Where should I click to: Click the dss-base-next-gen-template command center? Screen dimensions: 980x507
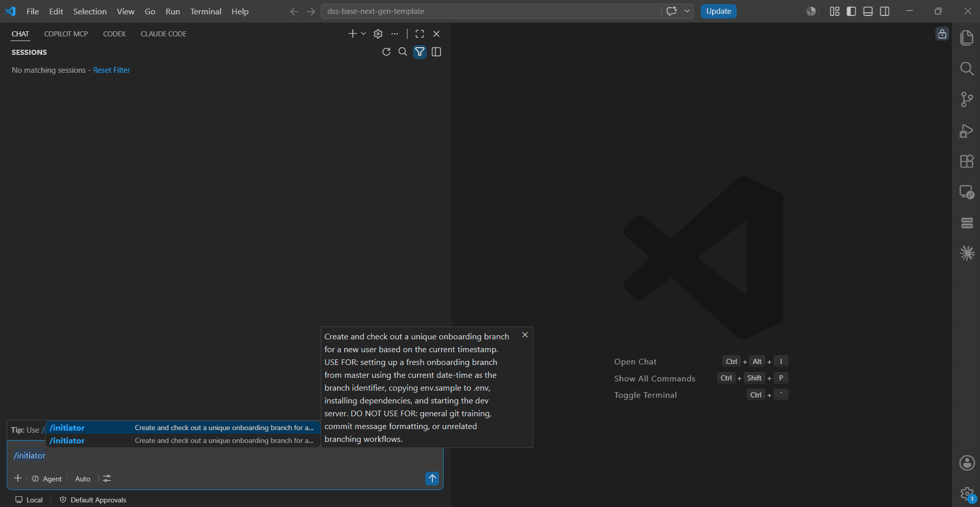(491, 11)
